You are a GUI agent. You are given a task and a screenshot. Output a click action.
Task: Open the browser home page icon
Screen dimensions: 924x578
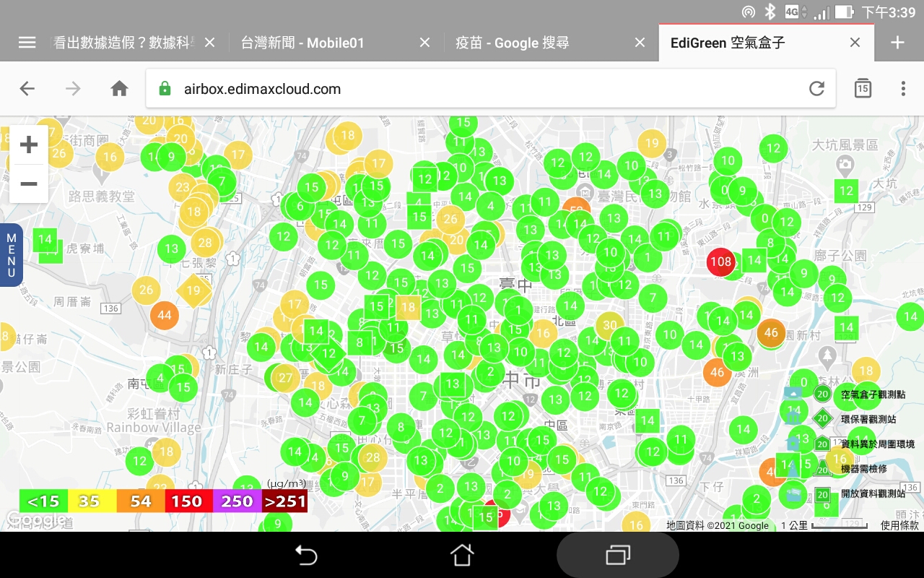(x=119, y=89)
